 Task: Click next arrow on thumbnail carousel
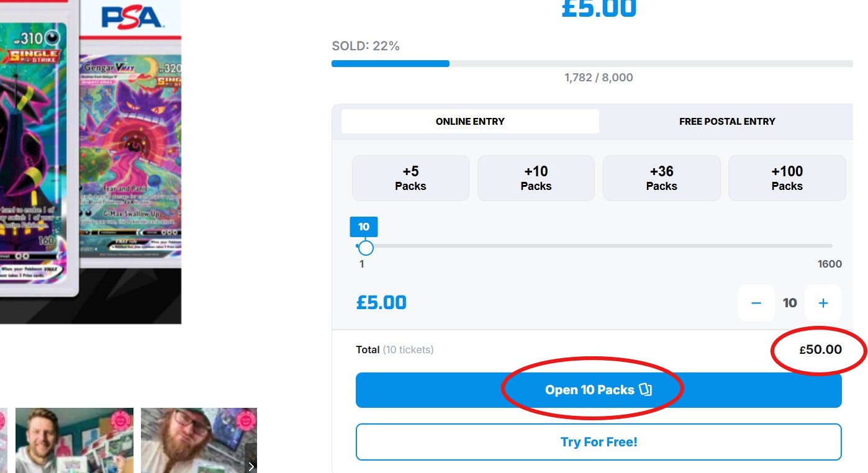pyautogui.click(x=251, y=466)
